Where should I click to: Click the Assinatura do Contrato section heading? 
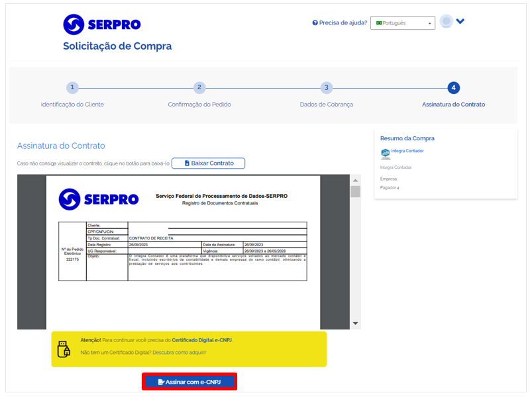tap(61, 146)
